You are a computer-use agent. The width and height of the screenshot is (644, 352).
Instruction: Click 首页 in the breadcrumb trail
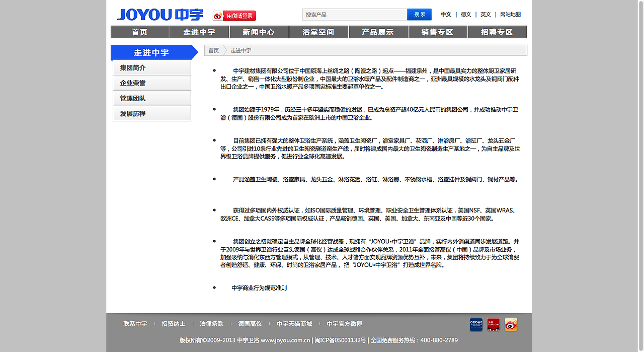coord(213,50)
